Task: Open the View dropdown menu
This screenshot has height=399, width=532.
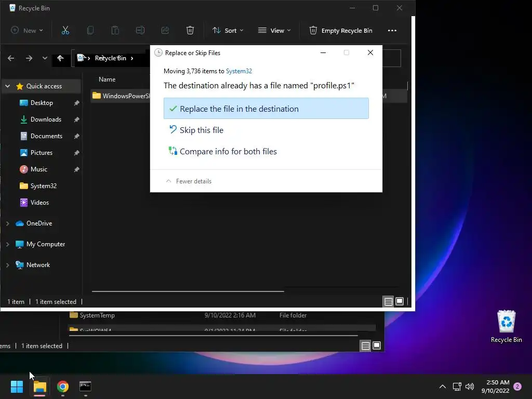Action: coord(274,30)
